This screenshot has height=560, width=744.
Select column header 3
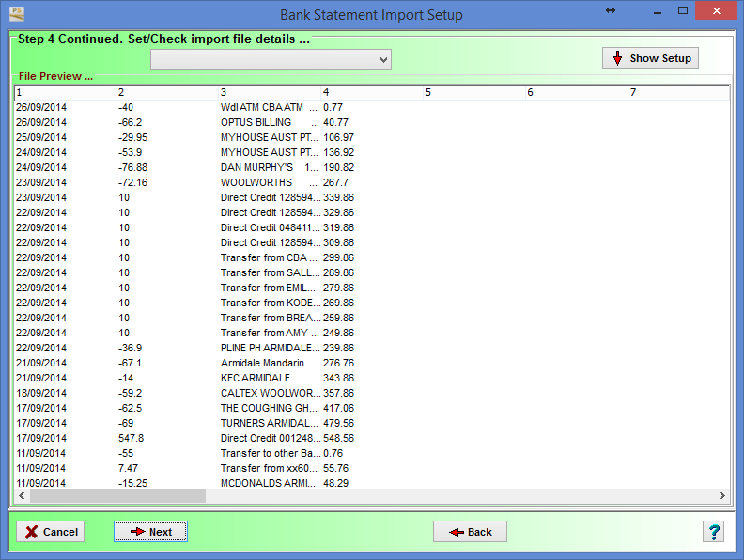[x=270, y=92]
